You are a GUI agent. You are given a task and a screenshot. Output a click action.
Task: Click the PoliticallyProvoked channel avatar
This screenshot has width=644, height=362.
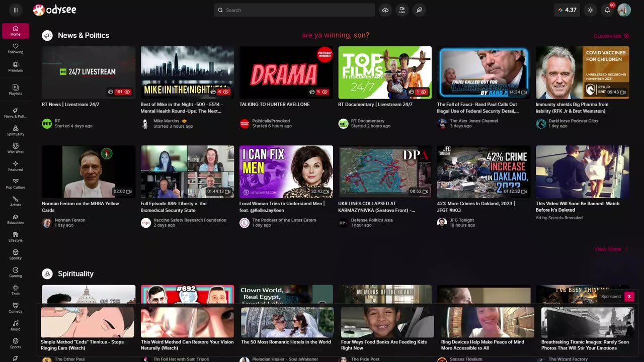(245, 124)
